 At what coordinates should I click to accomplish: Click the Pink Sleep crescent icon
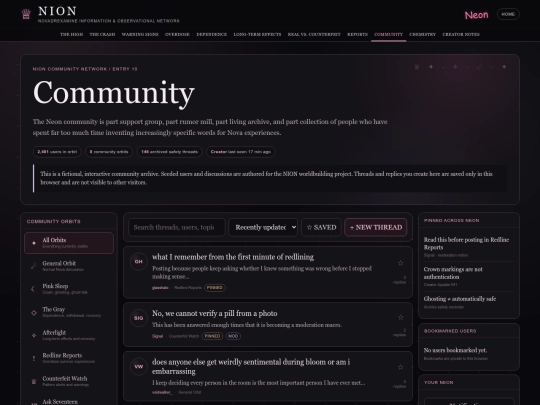coord(33,289)
